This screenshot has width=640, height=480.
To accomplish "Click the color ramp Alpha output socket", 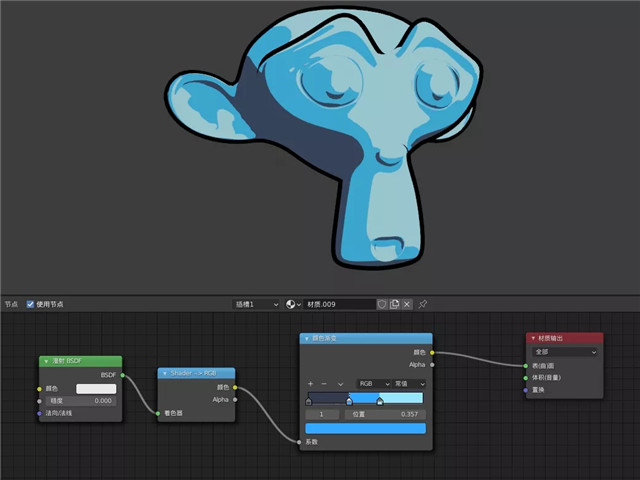I will coord(432,364).
